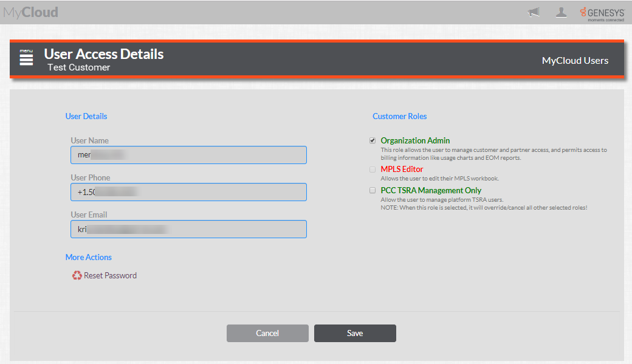Click into the User Email field
This screenshot has height=364, width=632.
point(188,229)
